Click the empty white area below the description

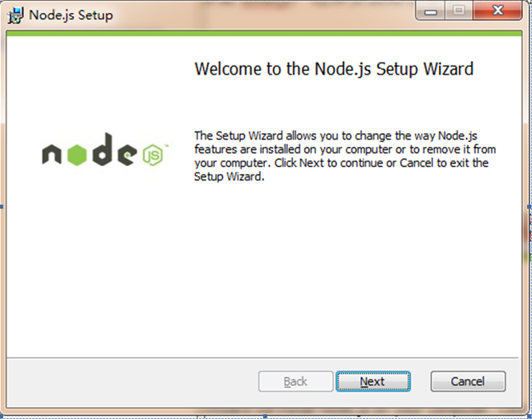(x=264, y=271)
